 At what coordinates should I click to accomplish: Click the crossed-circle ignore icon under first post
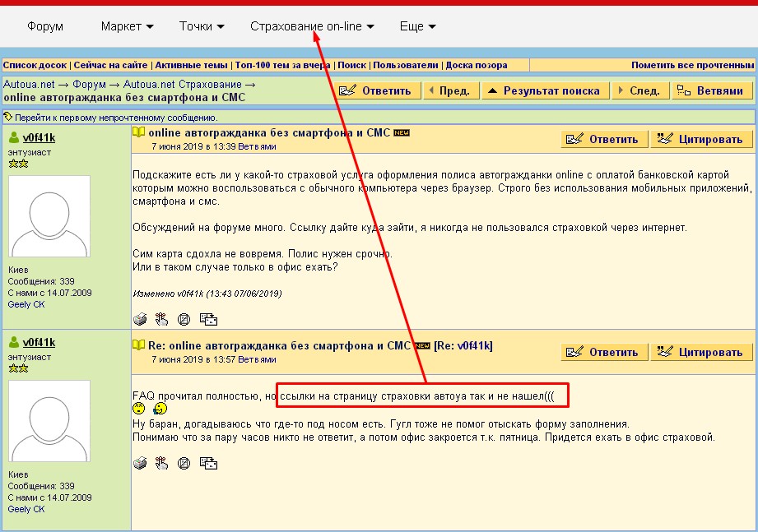(x=184, y=319)
